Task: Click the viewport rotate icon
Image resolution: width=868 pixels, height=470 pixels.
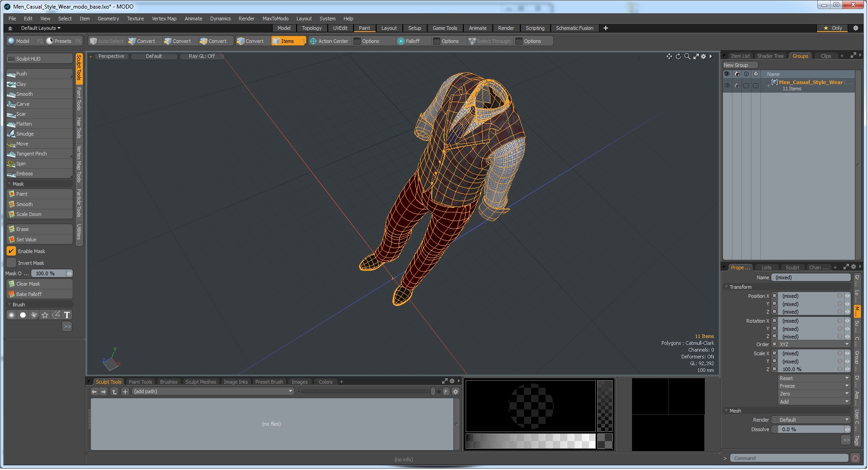Action: tap(678, 56)
